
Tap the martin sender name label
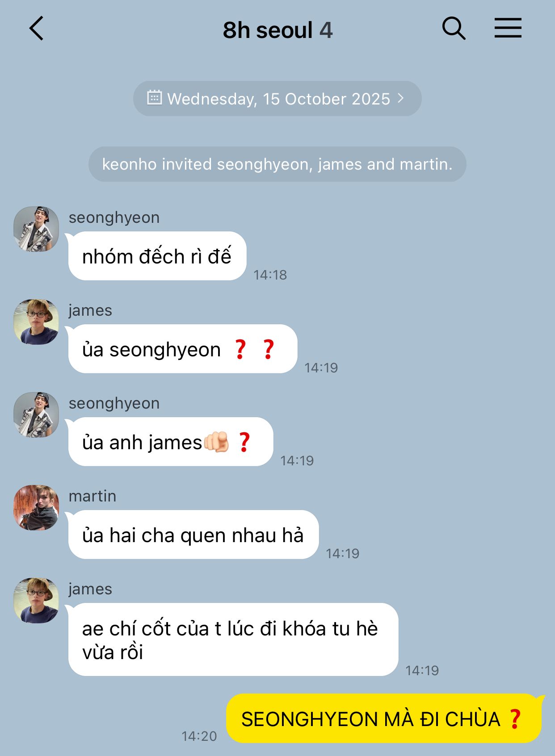(92, 496)
